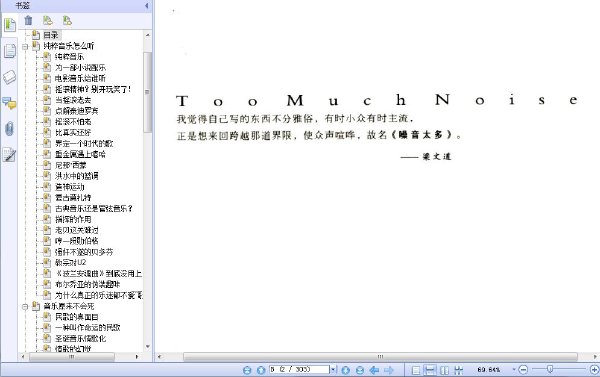This screenshot has height=377, width=600.
Task: Go to first page button in bottom bar
Action: pyautogui.click(x=247, y=370)
